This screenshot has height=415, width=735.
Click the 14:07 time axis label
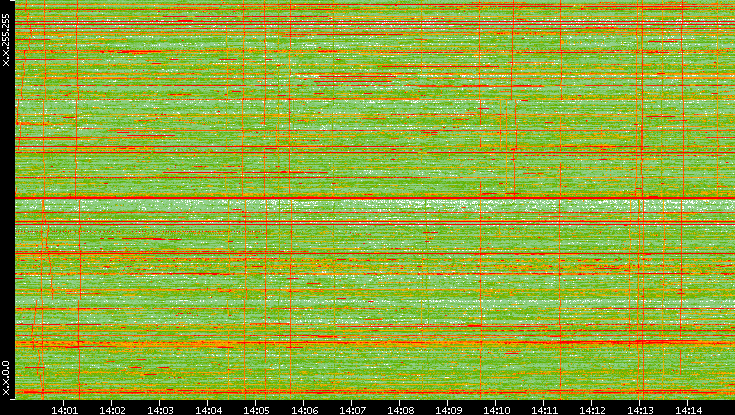(x=352, y=410)
